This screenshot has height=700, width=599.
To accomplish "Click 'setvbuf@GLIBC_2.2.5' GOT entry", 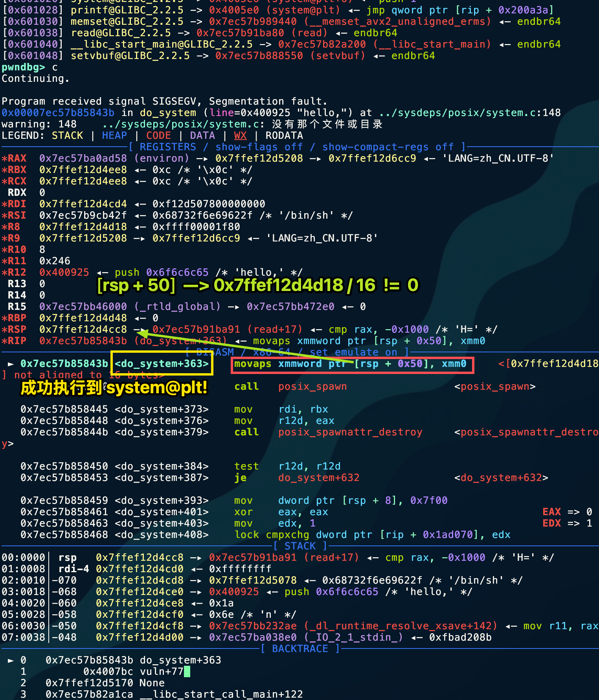I will [130, 56].
